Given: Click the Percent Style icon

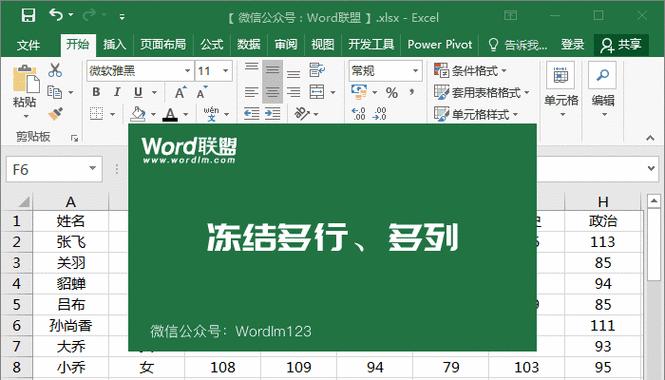Looking at the screenshot, I should 392,92.
